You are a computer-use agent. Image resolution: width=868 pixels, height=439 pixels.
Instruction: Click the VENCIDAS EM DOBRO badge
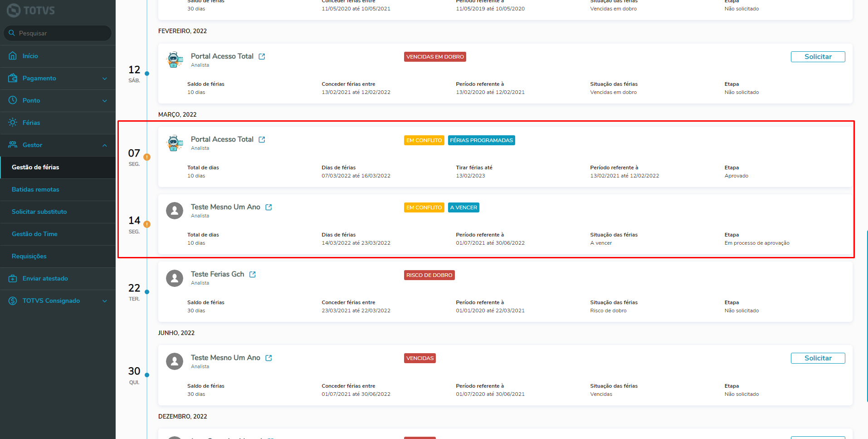(435, 57)
